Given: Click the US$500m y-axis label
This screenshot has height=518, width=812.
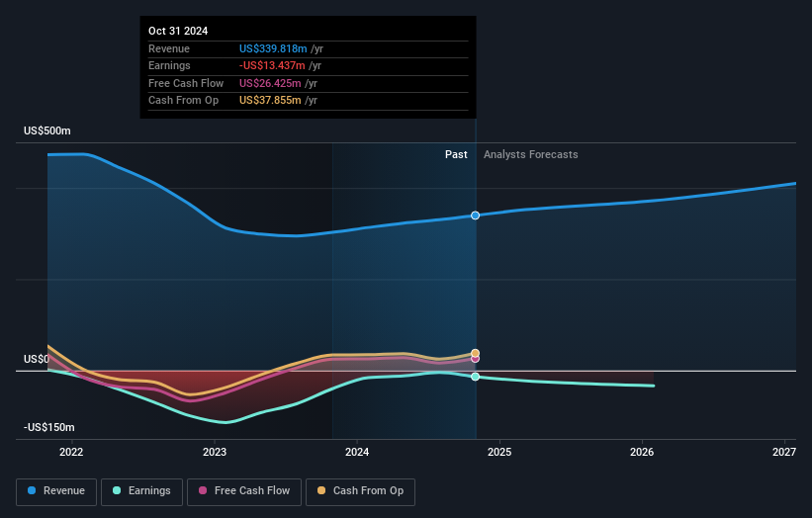Looking at the screenshot, I should pyautogui.click(x=47, y=130).
